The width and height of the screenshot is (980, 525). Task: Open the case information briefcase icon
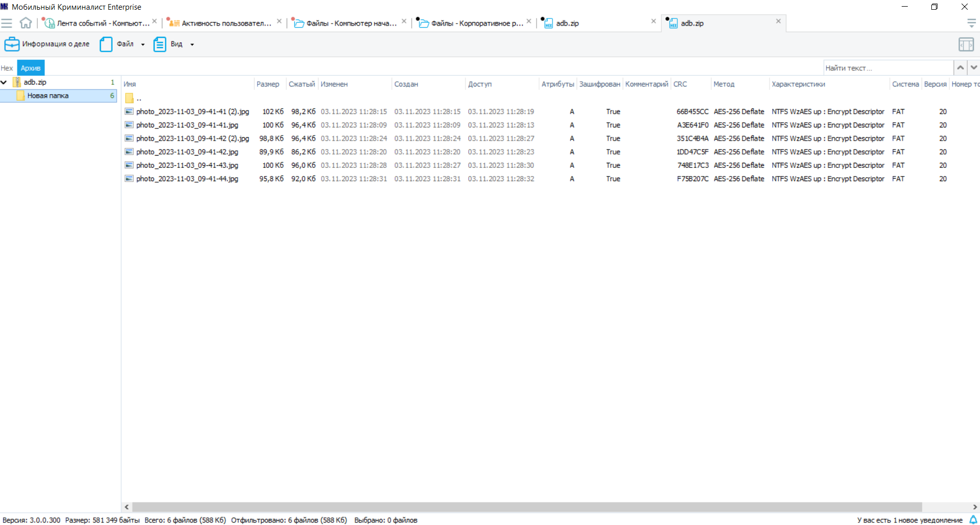[12, 45]
